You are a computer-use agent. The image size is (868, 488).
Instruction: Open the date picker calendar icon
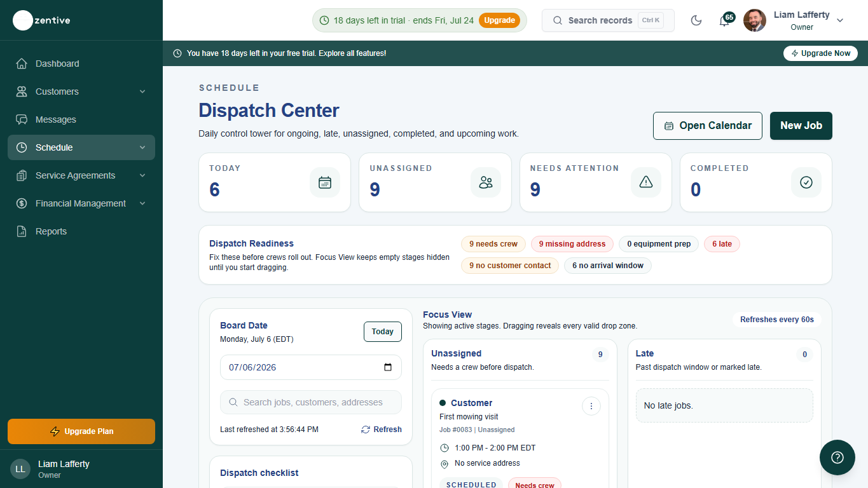[x=388, y=367]
